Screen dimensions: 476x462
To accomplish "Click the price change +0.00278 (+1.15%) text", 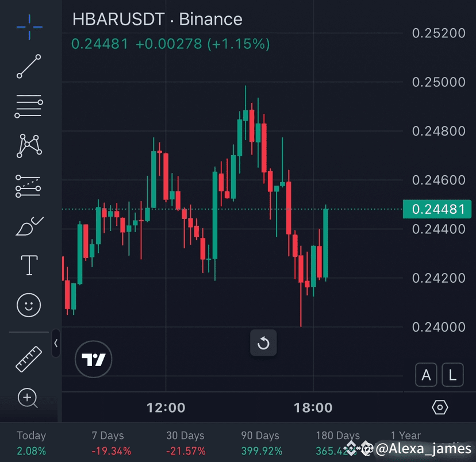I will [202, 44].
